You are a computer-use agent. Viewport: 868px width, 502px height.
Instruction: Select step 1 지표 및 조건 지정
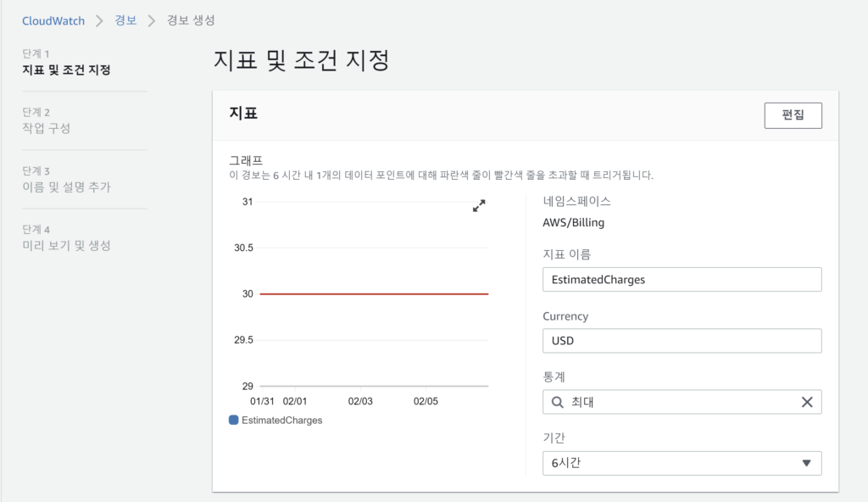pyautogui.click(x=66, y=70)
